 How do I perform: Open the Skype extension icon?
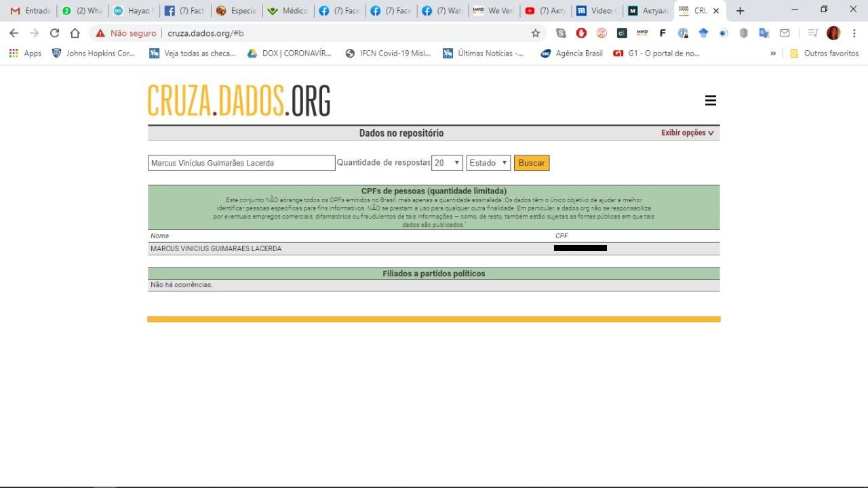coord(561,33)
